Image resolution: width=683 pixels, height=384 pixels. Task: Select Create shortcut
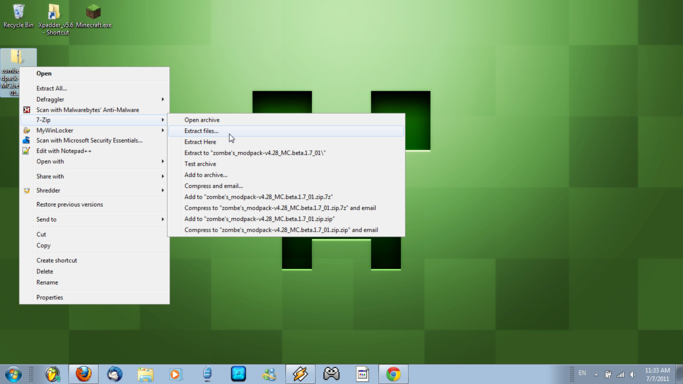point(95,260)
